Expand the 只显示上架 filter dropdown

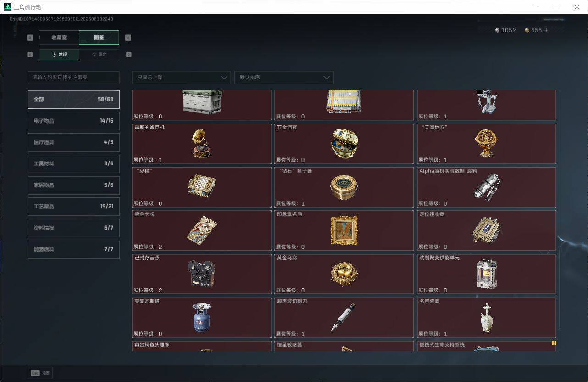pos(181,77)
